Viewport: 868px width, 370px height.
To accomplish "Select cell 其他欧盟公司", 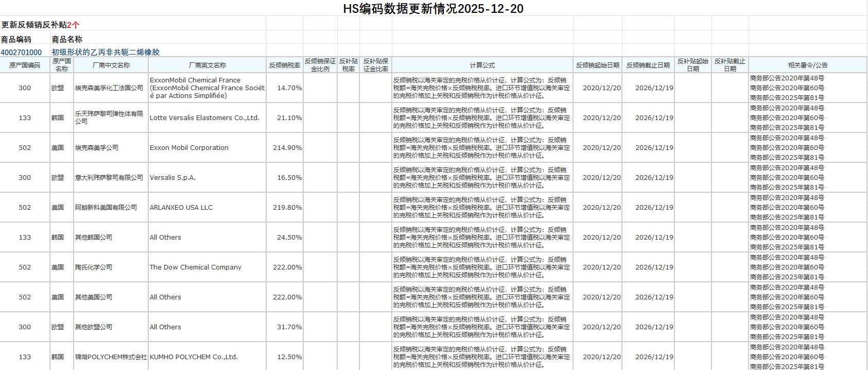I will [111, 327].
